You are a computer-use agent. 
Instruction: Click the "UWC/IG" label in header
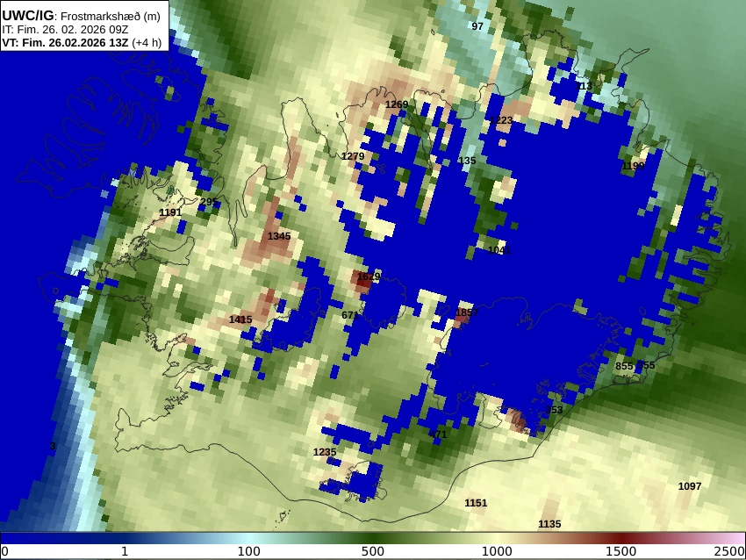27,16
